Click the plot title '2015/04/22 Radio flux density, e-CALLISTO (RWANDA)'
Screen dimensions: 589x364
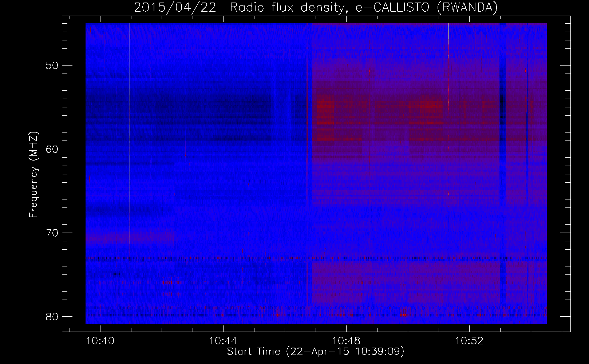point(316,7)
